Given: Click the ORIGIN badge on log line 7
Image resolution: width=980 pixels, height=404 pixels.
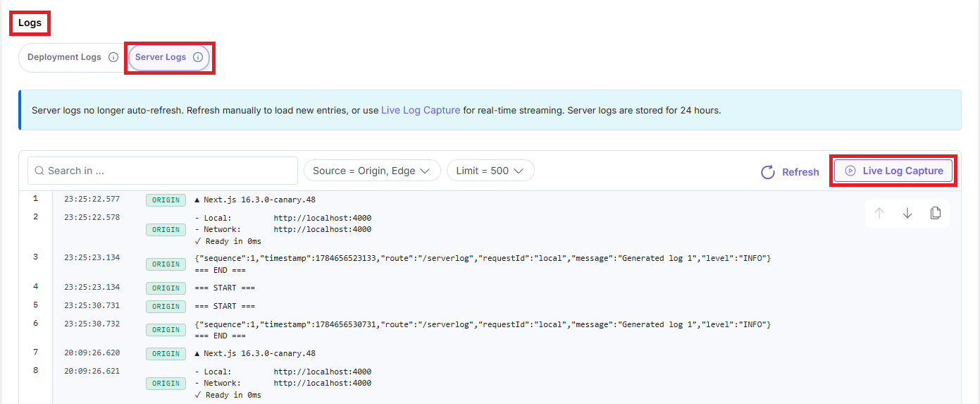Looking at the screenshot, I should coord(166,354).
